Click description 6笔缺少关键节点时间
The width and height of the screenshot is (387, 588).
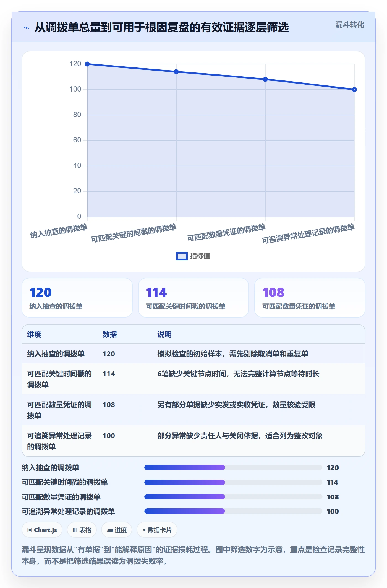click(x=238, y=374)
